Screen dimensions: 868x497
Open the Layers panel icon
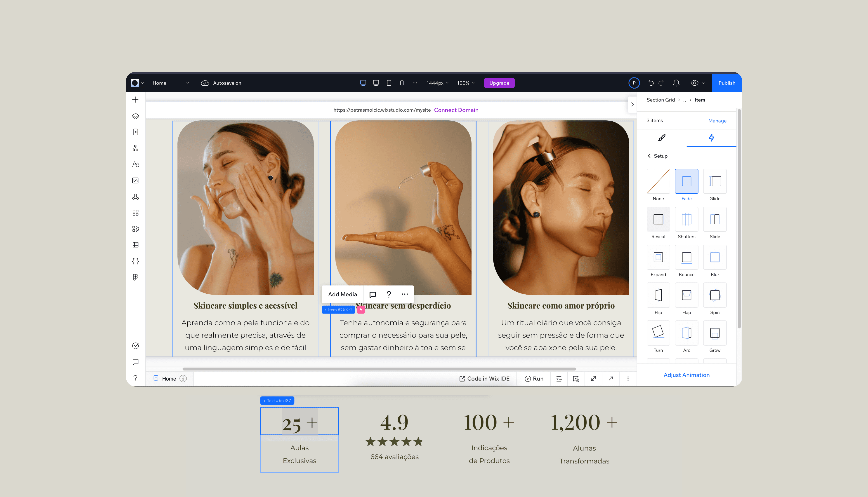click(x=135, y=116)
